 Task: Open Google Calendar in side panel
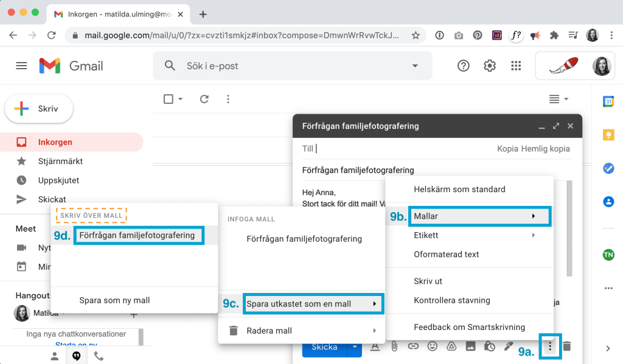pos(608,101)
